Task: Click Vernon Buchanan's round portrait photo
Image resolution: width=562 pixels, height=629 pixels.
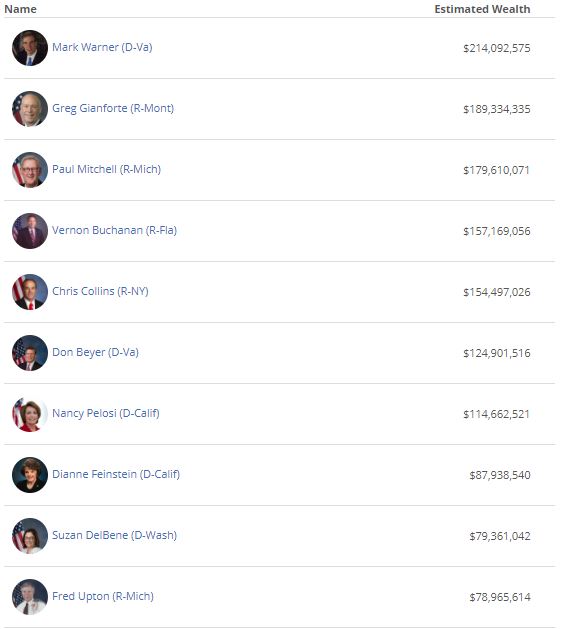Action: 30,231
